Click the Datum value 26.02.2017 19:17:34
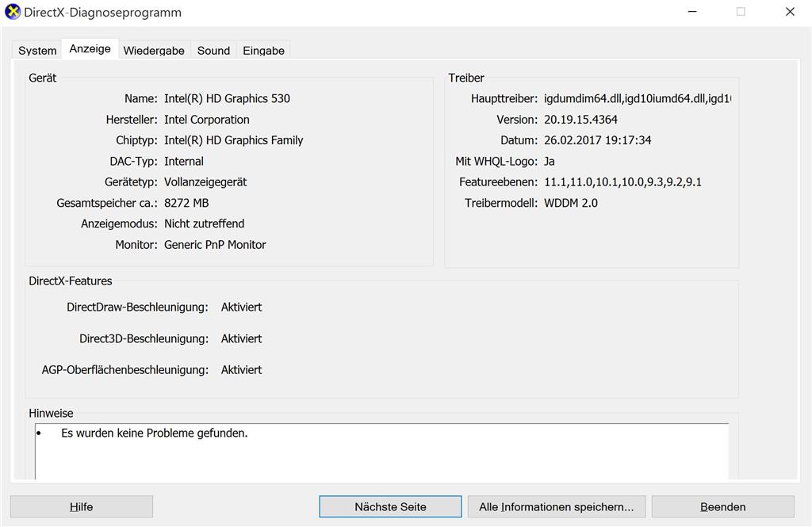This screenshot has width=812, height=527. (597, 140)
